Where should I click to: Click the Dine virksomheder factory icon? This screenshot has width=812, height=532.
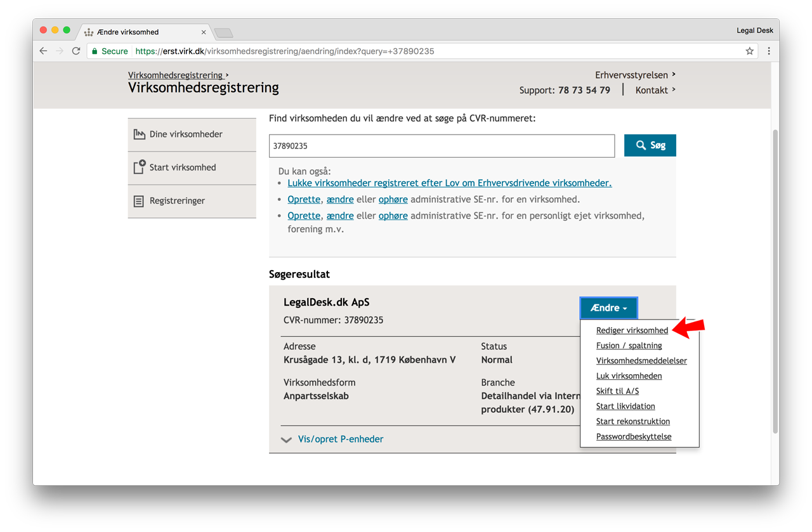pyautogui.click(x=139, y=134)
